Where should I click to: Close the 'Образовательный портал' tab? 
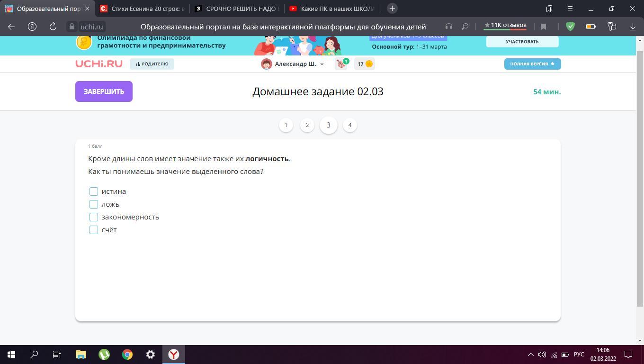pos(87,9)
